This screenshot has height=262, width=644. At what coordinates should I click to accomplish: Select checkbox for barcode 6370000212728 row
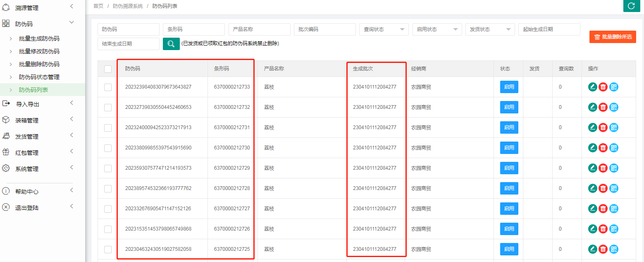108,189
